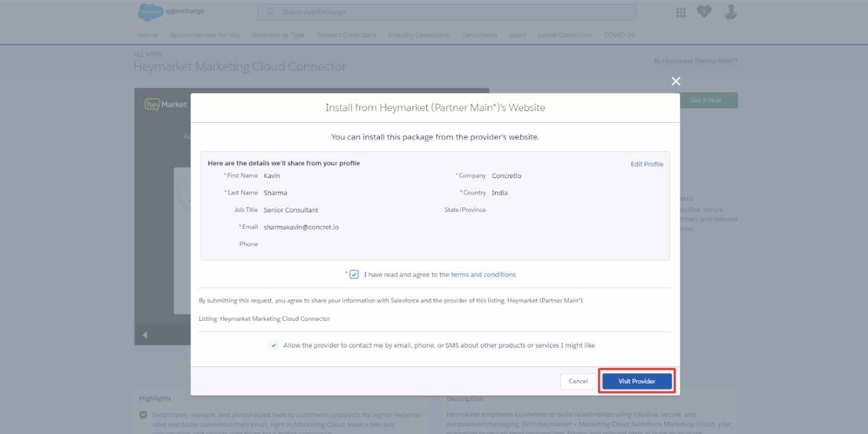This screenshot has width=868, height=434.
Task: Open favorites heart icon
Action: point(704,11)
